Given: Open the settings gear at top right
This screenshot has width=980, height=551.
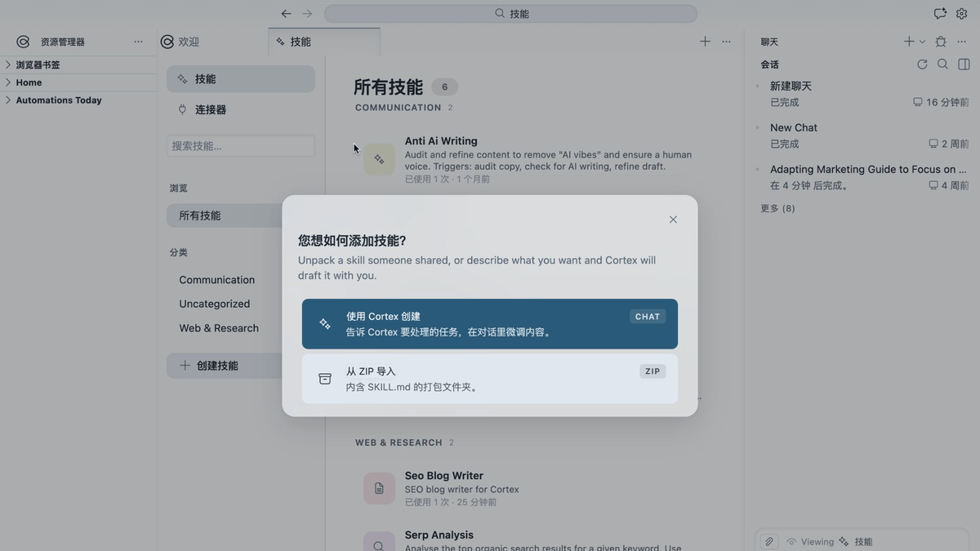Looking at the screenshot, I should pyautogui.click(x=962, y=14).
